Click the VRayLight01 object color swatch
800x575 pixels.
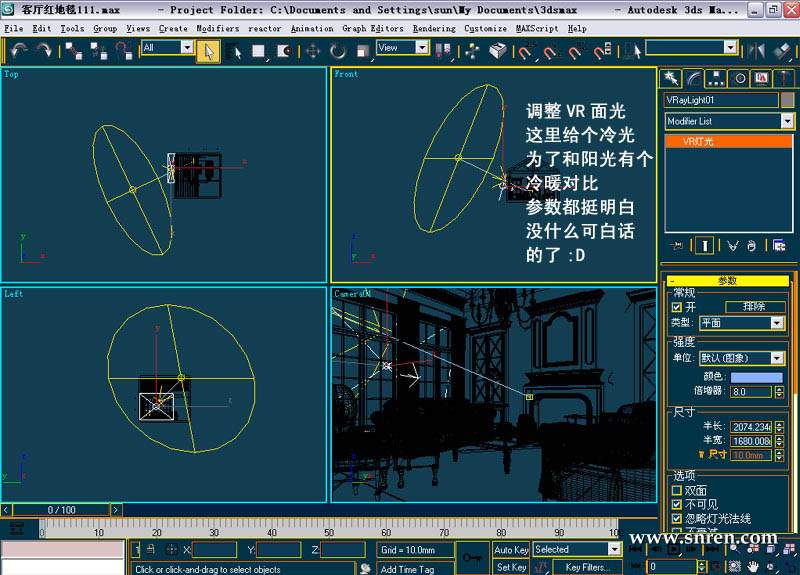pos(787,100)
